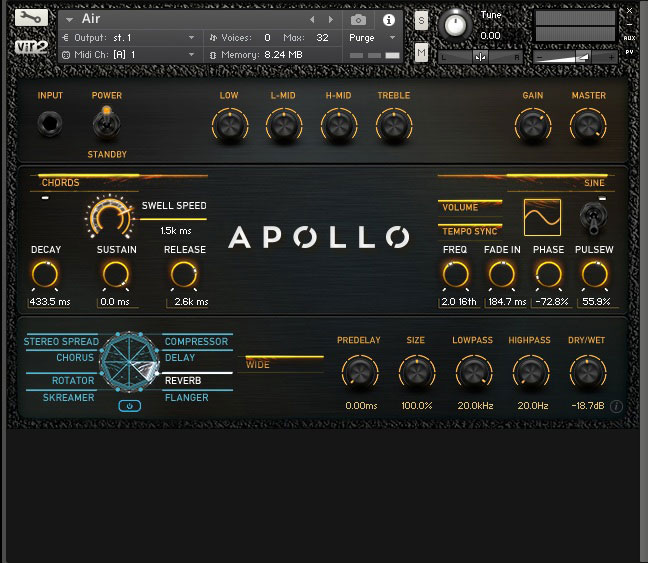Click the reverb Size knob
The image size is (648, 563).
tap(417, 373)
